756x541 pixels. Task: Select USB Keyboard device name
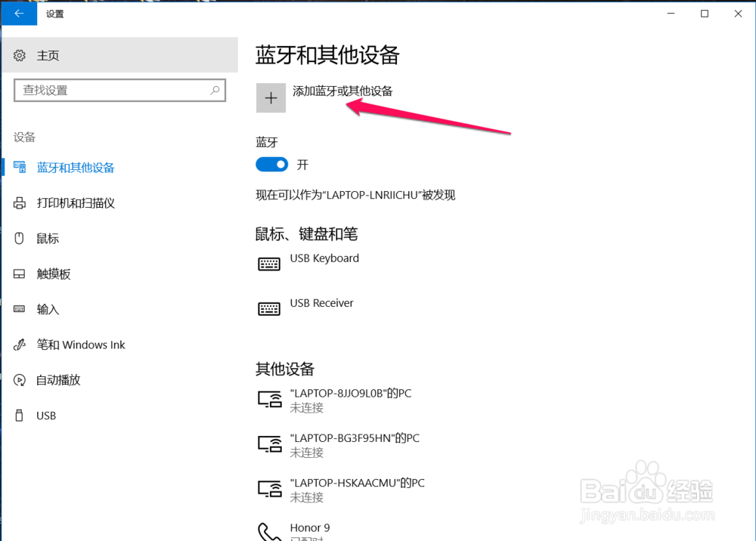tap(324, 258)
